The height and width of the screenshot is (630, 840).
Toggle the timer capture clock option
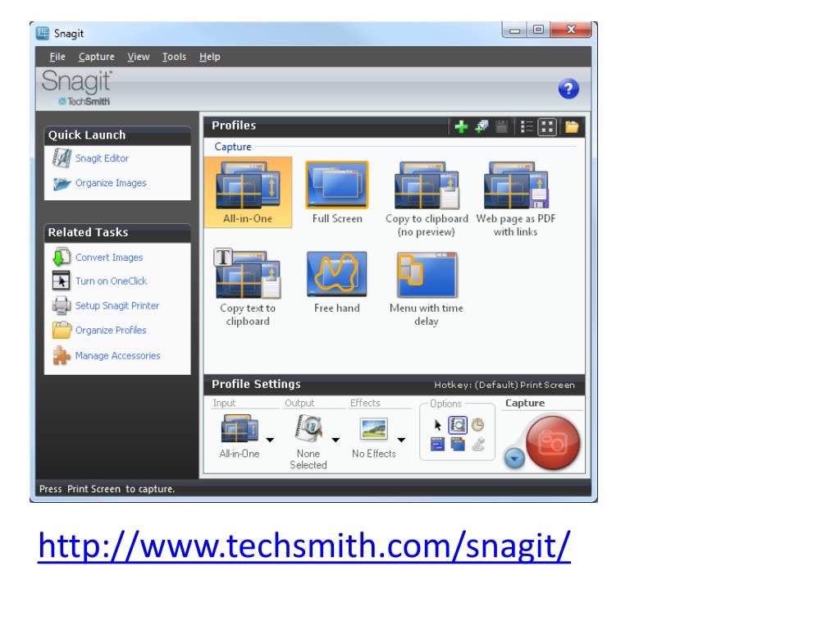[x=478, y=426]
